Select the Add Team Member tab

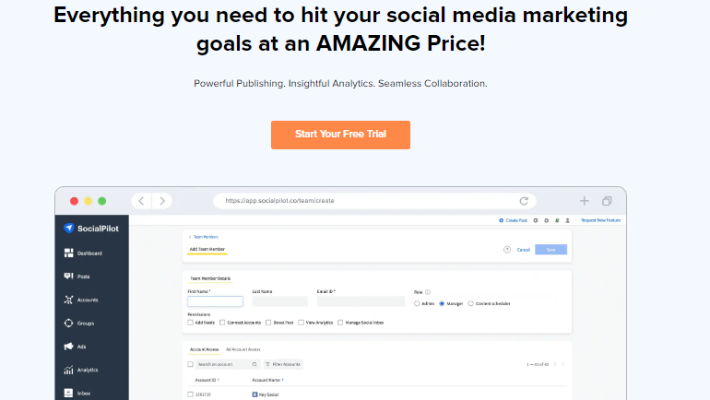coord(207,249)
